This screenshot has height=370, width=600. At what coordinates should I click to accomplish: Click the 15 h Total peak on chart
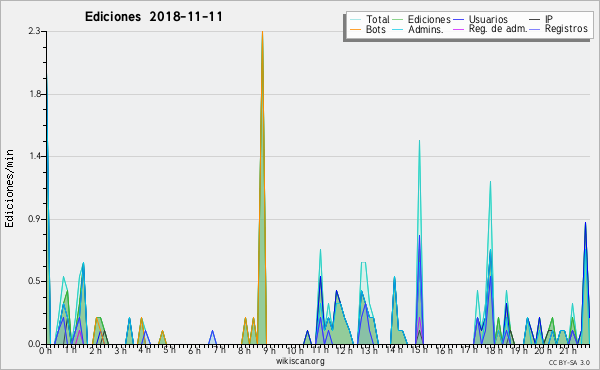coord(419,142)
